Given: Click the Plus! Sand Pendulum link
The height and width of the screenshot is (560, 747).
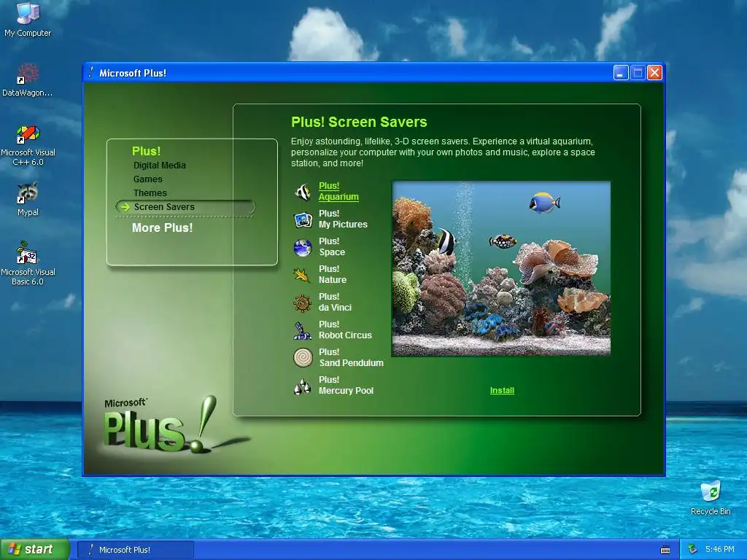Looking at the screenshot, I should pyautogui.click(x=351, y=357).
